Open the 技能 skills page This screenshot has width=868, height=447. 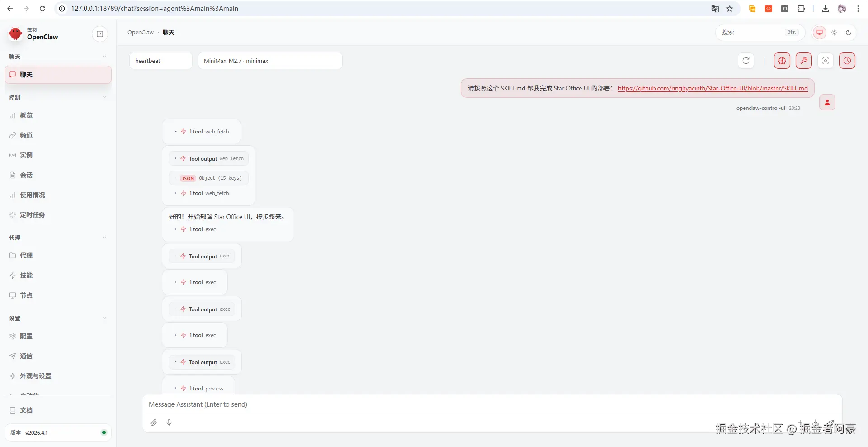58,276
